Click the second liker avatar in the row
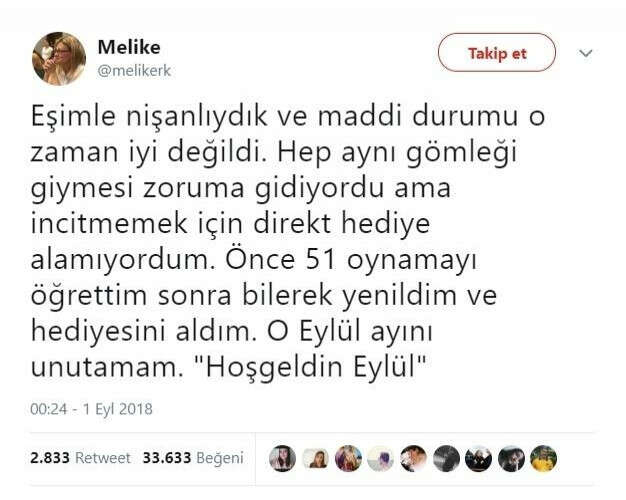Viewport: 626px width, 500px height. click(315, 458)
